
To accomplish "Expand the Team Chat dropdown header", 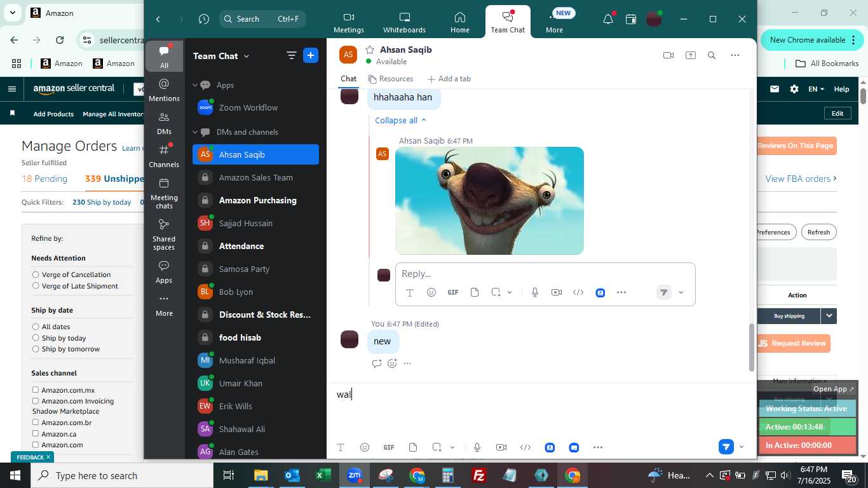I will coord(221,56).
